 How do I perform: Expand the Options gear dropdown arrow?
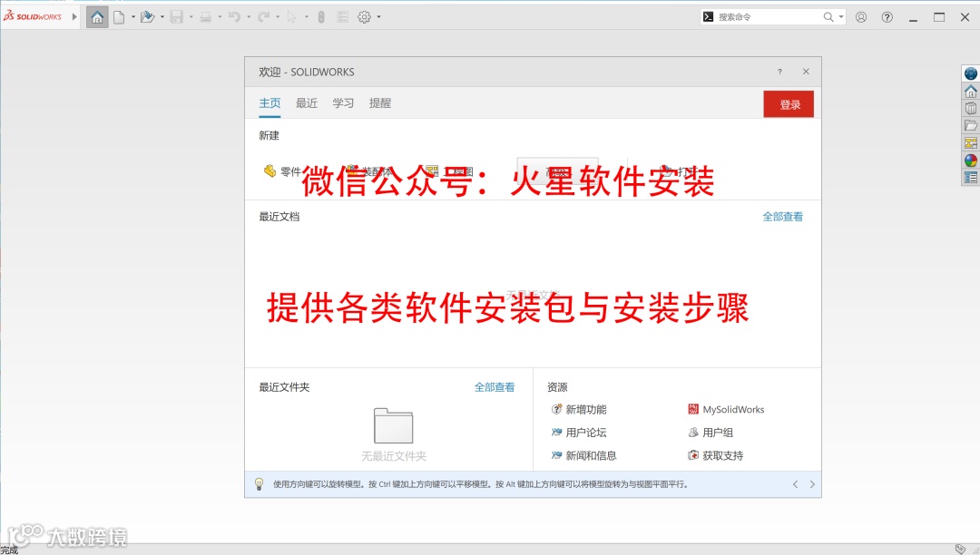pyautogui.click(x=378, y=17)
